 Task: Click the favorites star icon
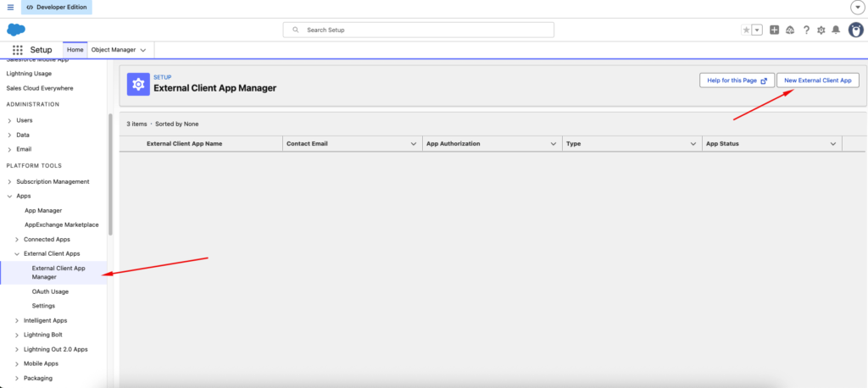click(x=746, y=30)
